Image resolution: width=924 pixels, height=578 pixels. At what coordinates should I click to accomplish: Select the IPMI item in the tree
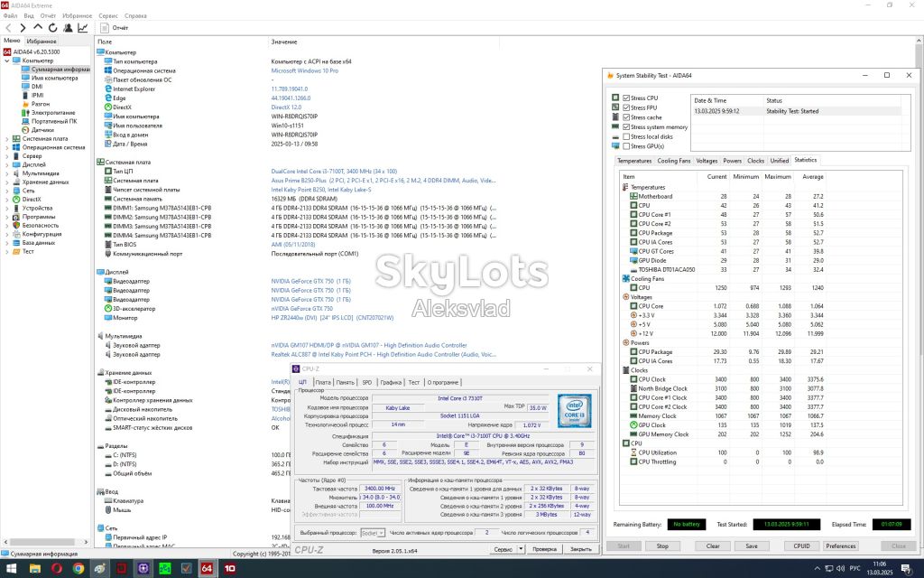[x=38, y=95]
